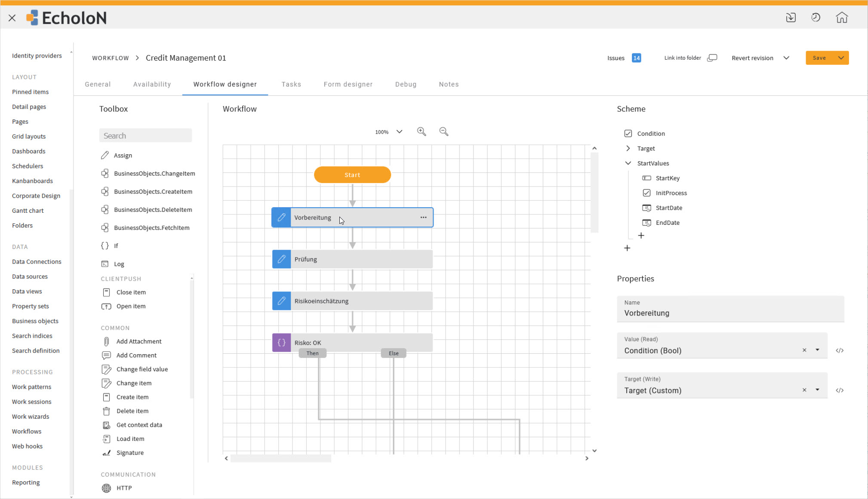Screen dimensions: 868x499
Task: Open the Debug tab
Action: (x=406, y=84)
